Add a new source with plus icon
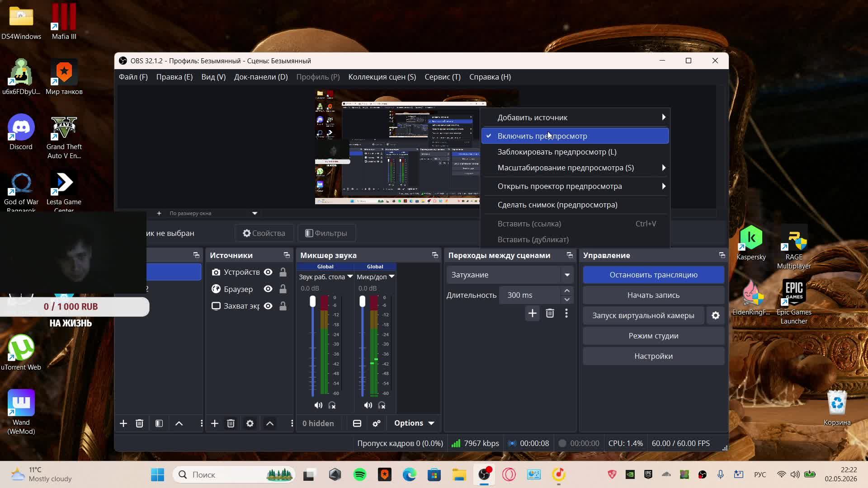This screenshot has height=488, width=868. 215,423
